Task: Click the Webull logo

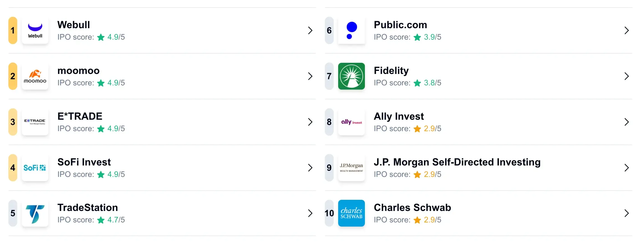Action: point(35,30)
